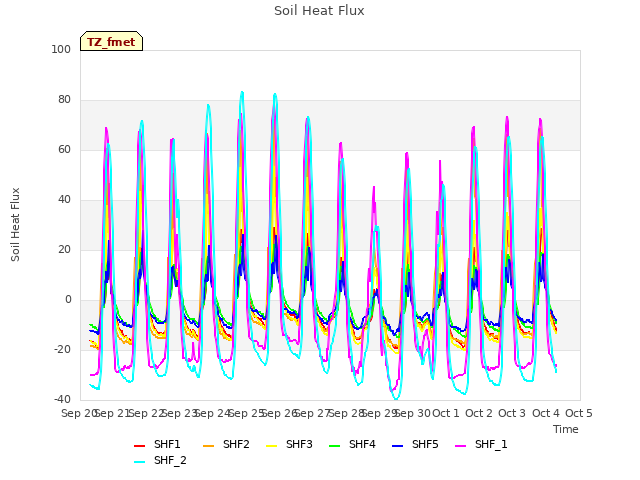640x480 pixels.
Task: Click the 80 y-axis tick label
Action: 64,100
